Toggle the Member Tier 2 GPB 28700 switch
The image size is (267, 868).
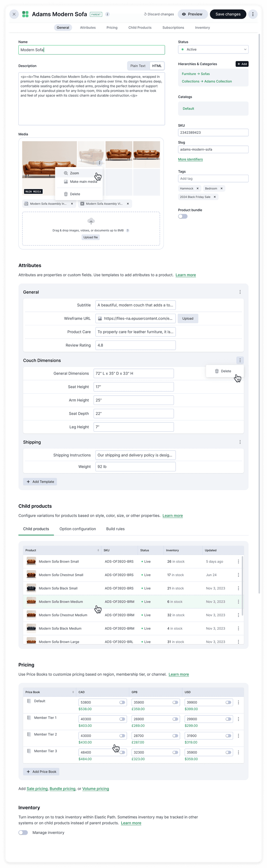pyautogui.click(x=175, y=736)
